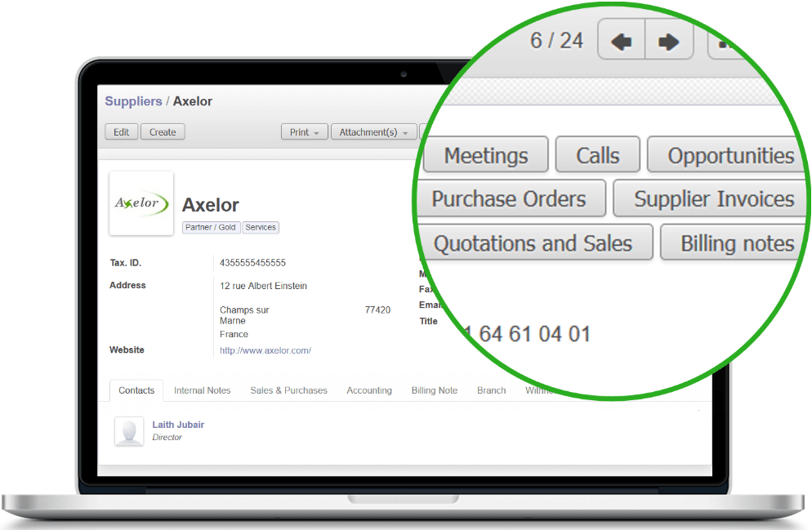Select postal code 77420

coord(377,310)
